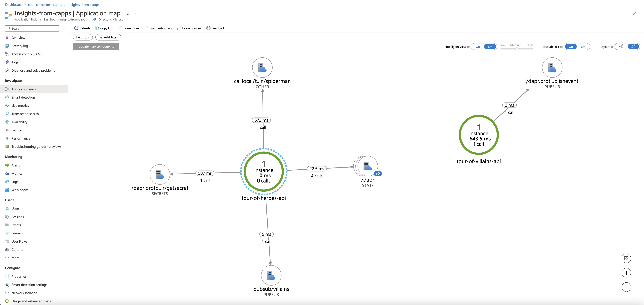This screenshot has width=644, height=305.
Task: Adjust the Low-Medium-High sensitivity slider
Action: click(517, 49)
